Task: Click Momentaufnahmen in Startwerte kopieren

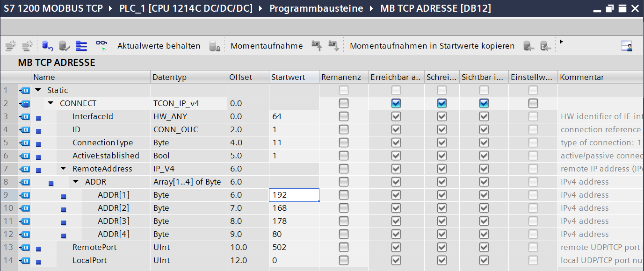Action: (x=432, y=46)
